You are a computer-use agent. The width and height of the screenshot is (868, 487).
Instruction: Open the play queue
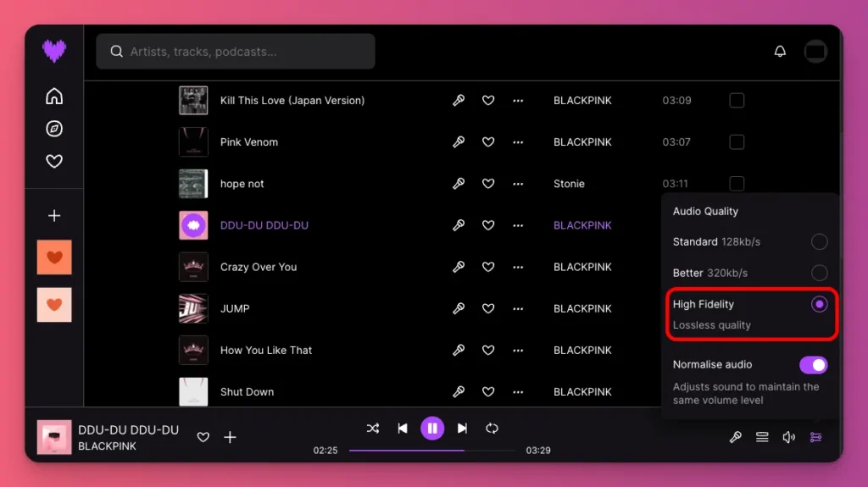[x=762, y=437]
